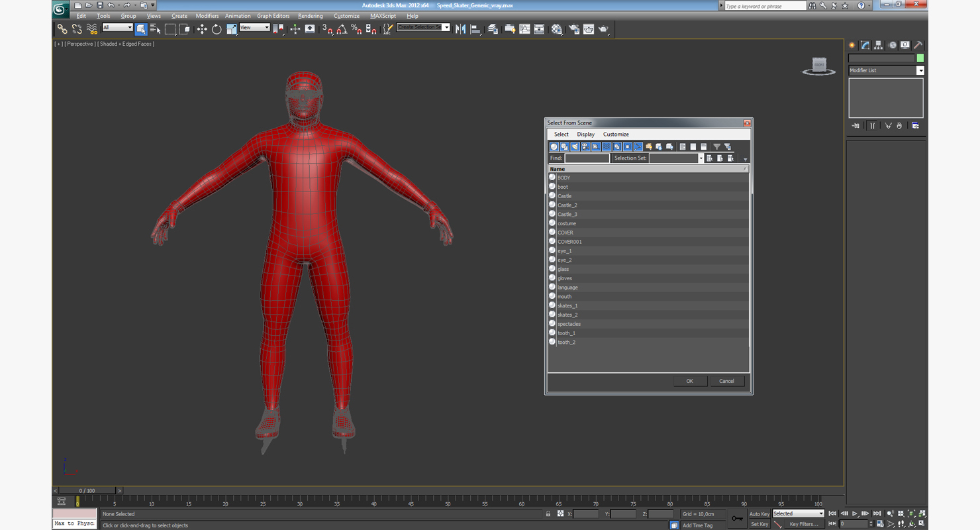Select the Select and Link tool
The width and height of the screenshot is (980, 530).
[x=62, y=28]
